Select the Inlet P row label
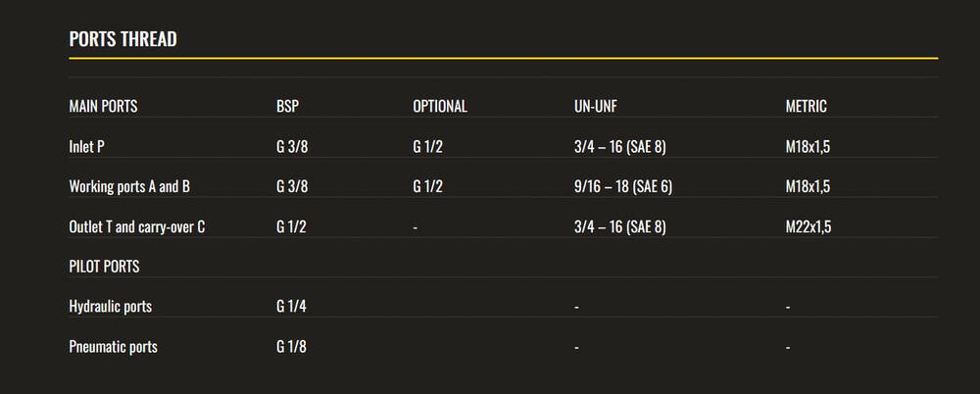 86,146
